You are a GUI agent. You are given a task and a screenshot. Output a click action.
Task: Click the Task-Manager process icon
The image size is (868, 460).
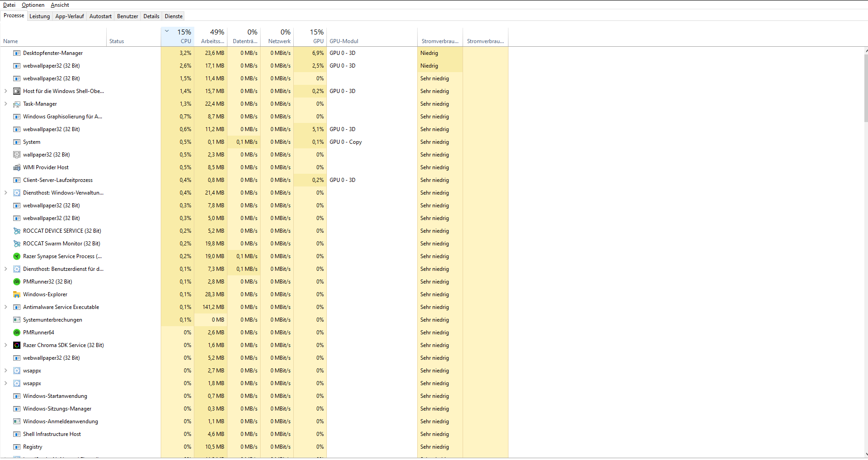coord(17,104)
